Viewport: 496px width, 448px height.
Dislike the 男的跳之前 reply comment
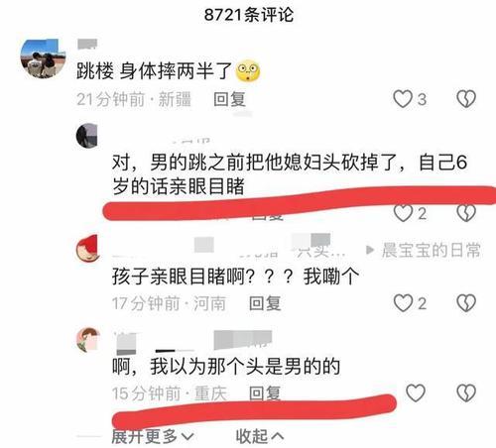466,213
